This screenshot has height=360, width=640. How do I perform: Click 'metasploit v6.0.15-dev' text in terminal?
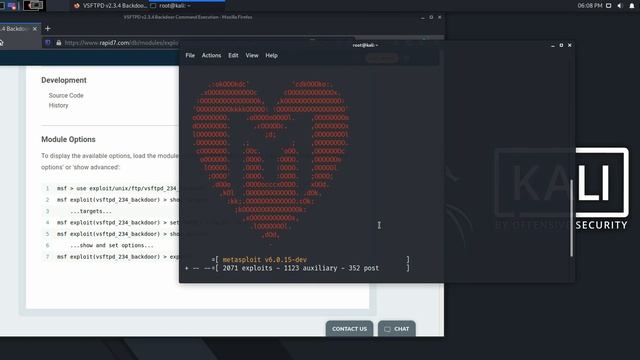click(264, 260)
